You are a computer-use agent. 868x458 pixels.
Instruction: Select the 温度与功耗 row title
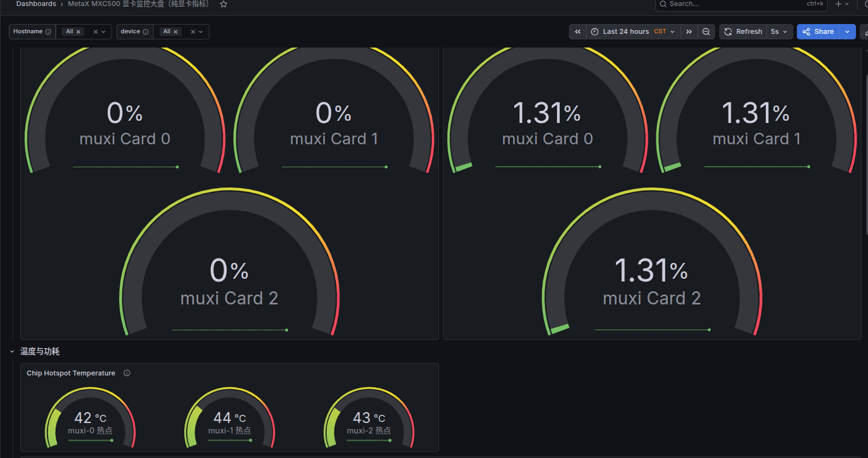point(40,351)
